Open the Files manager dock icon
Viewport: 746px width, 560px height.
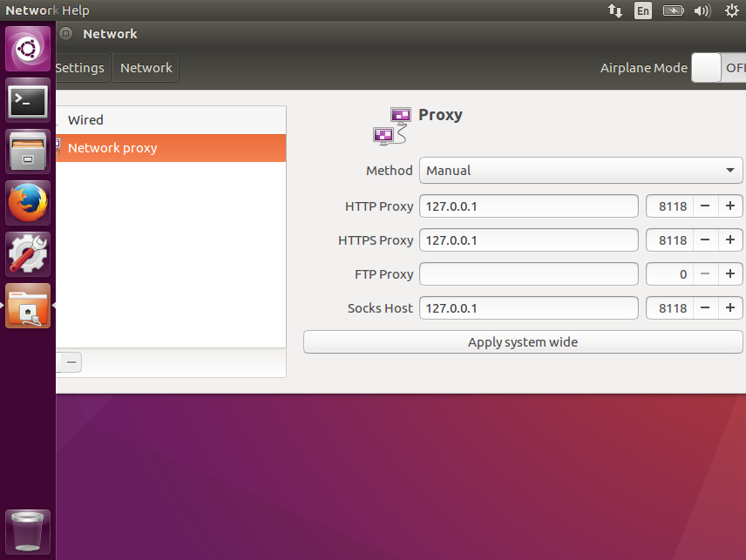point(28,152)
